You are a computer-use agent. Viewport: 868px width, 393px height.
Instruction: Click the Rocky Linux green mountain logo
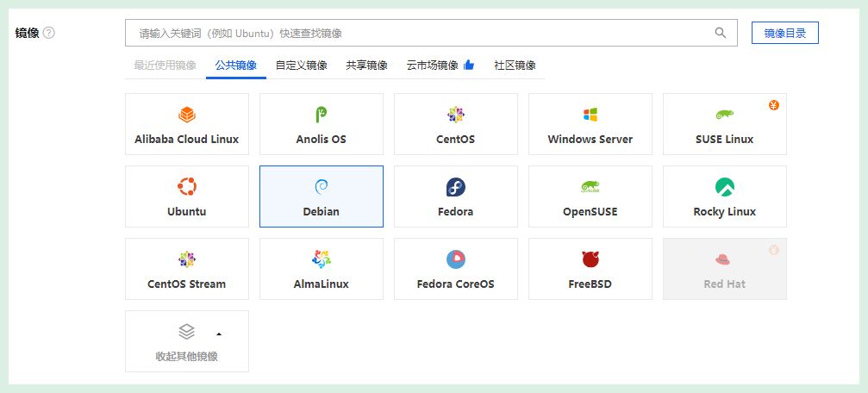tap(725, 187)
